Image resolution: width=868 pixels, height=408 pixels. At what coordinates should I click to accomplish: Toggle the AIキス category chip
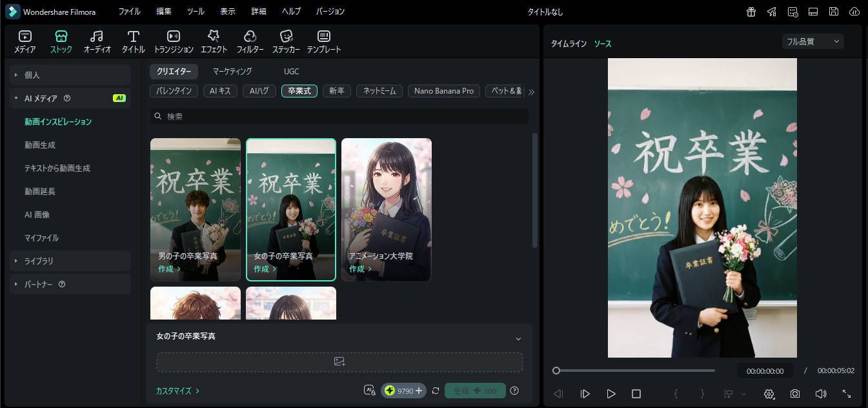(220, 91)
